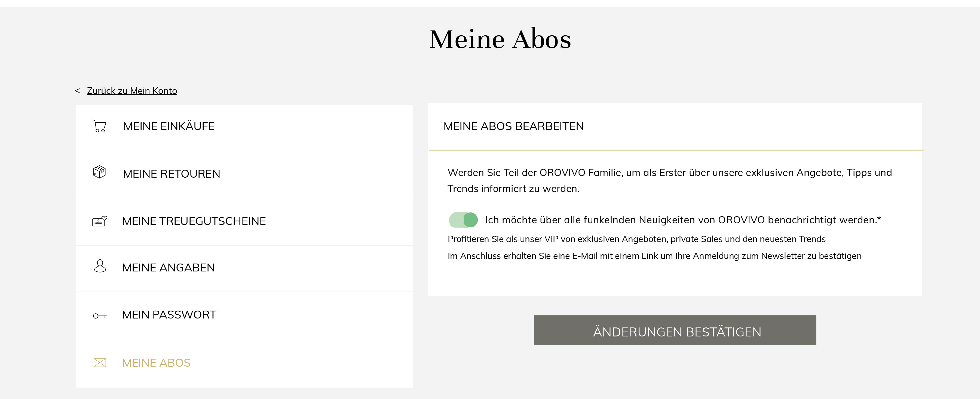This screenshot has height=399, width=980.
Task: Click the newsletter notification label text
Action: click(x=683, y=220)
